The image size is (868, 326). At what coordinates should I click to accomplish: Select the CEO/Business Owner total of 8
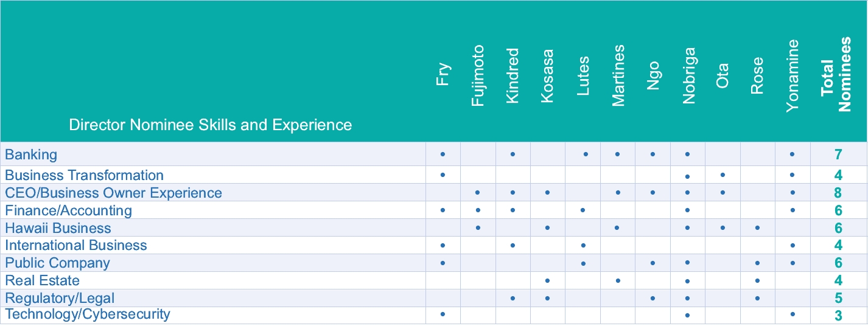click(x=838, y=193)
